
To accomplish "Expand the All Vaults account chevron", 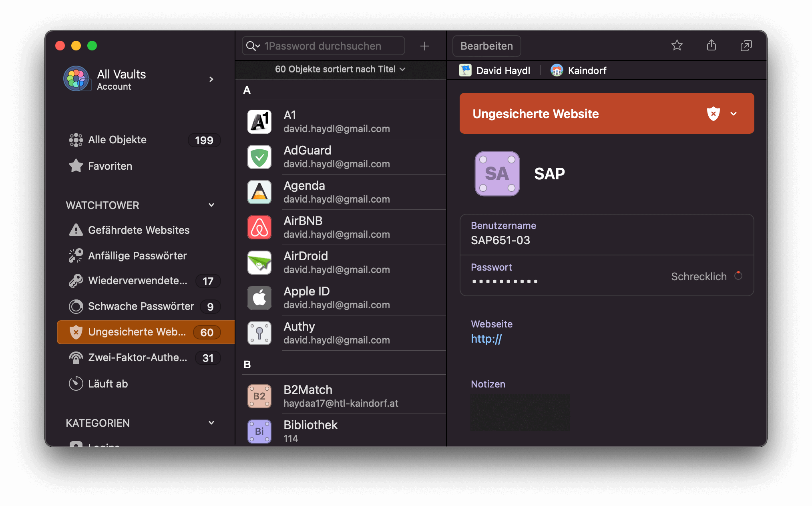I will (x=211, y=79).
